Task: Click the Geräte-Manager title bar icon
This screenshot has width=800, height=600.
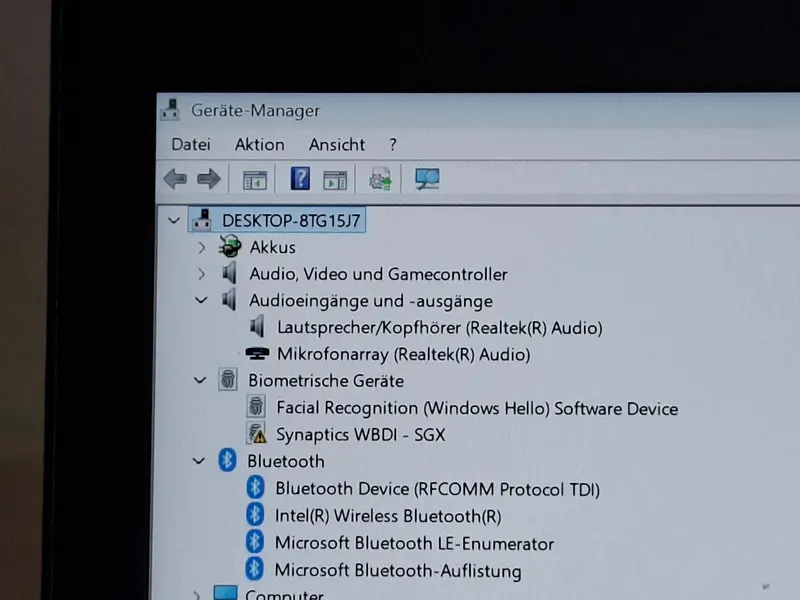Action: click(170, 109)
